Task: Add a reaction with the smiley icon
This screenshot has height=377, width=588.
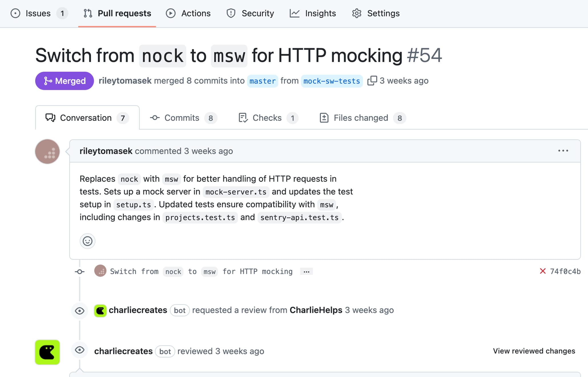Action: click(x=87, y=241)
